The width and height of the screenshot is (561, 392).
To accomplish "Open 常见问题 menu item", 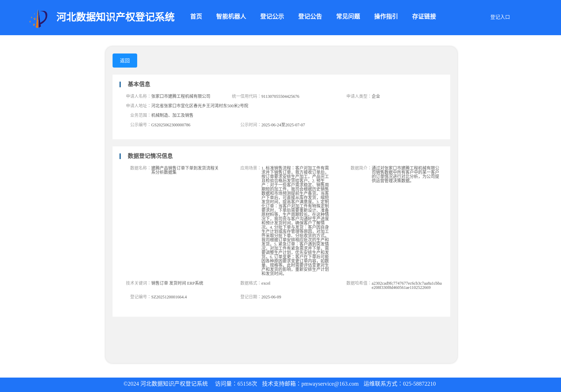I will pyautogui.click(x=348, y=17).
